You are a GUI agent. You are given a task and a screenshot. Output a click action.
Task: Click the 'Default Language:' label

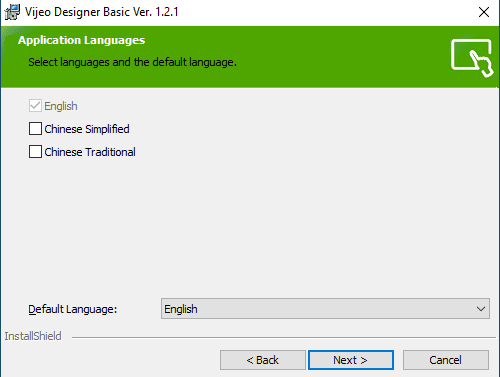coord(73,309)
